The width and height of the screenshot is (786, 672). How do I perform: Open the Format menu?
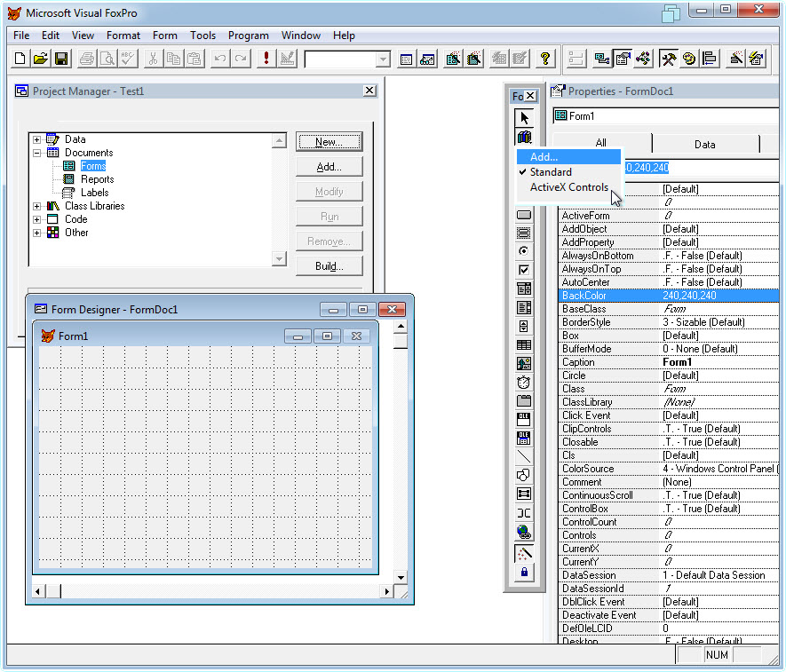coord(123,36)
